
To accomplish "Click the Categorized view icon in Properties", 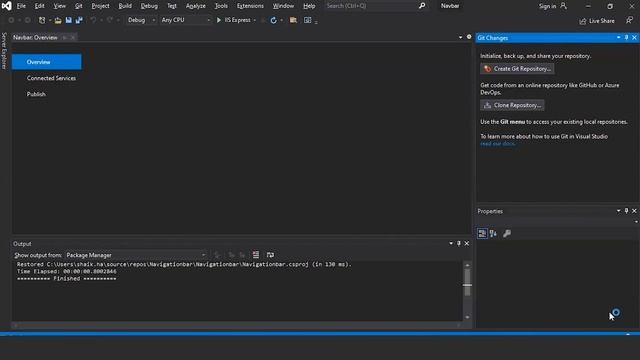I will point(482,233).
